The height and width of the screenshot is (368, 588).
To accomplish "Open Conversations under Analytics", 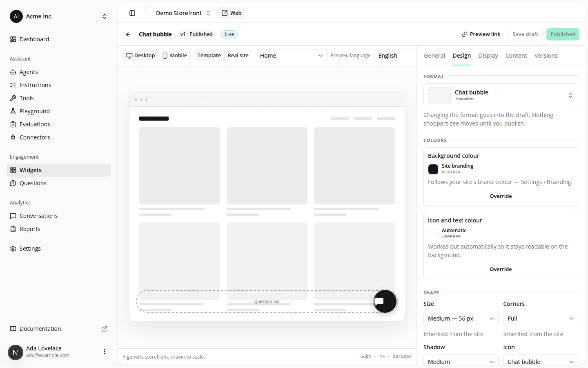I will (x=59, y=216).
